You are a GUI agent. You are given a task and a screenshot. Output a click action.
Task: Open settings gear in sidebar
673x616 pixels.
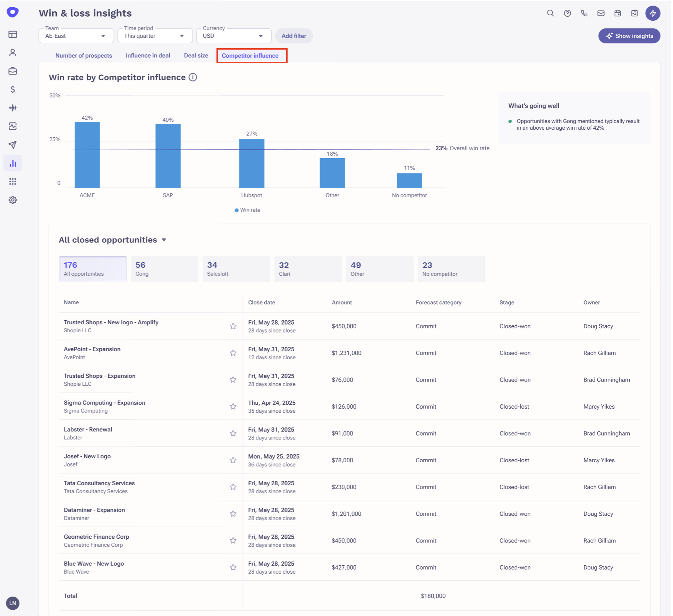point(13,200)
